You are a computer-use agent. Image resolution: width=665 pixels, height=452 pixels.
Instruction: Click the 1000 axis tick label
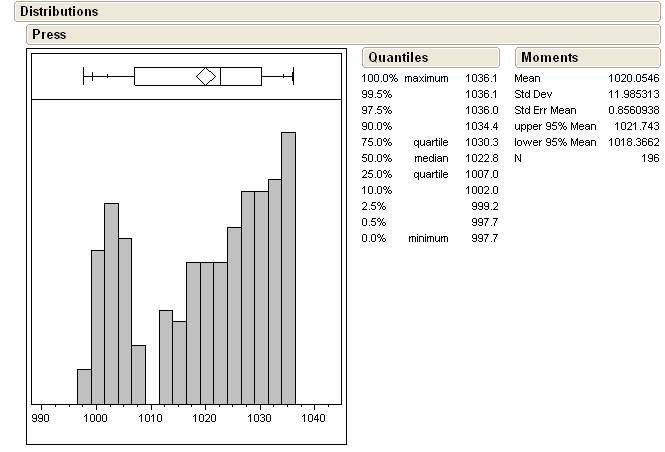tap(96, 420)
